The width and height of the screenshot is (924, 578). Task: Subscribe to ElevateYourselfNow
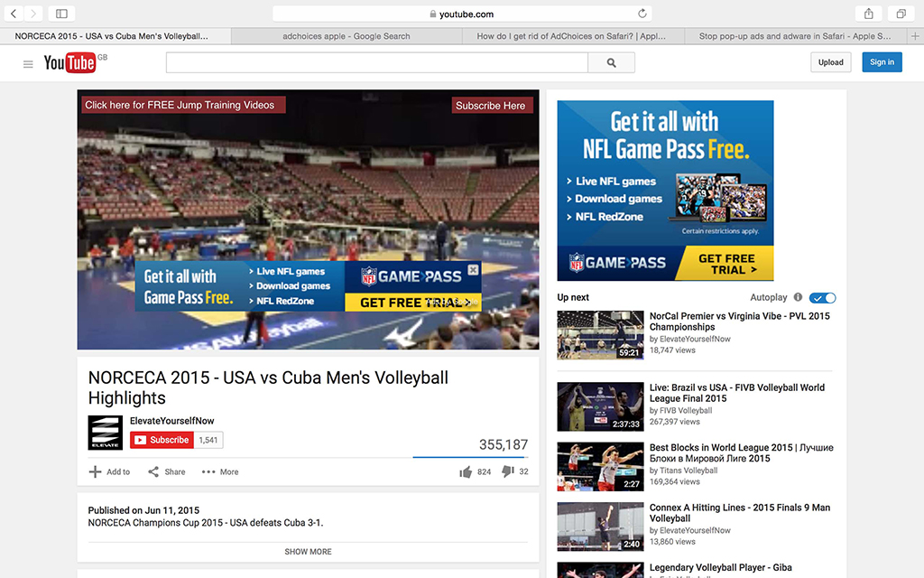point(162,440)
